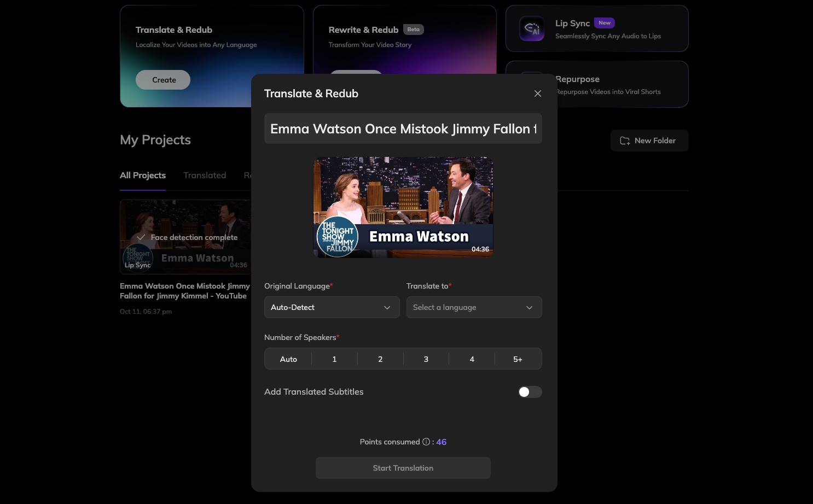This screenshot has height=504, width=813.
Task: Open the All Projects tab
Action: (143, 175)
